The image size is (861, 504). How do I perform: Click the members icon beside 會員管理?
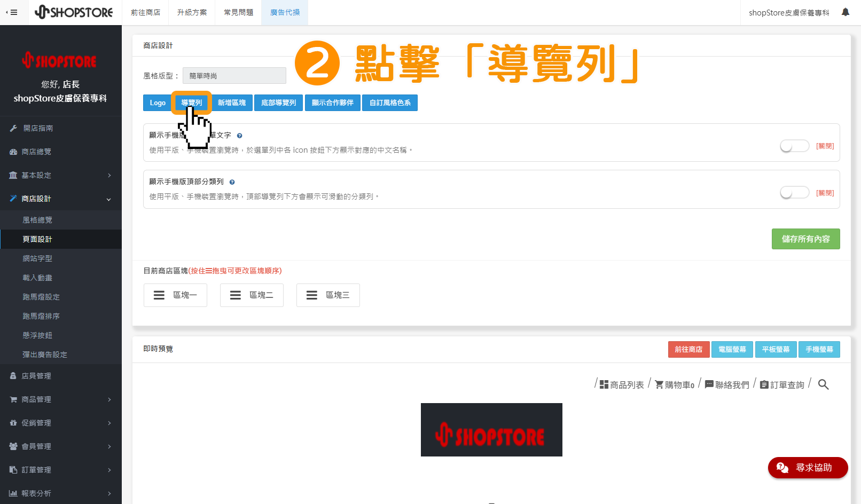click(13, 446)
